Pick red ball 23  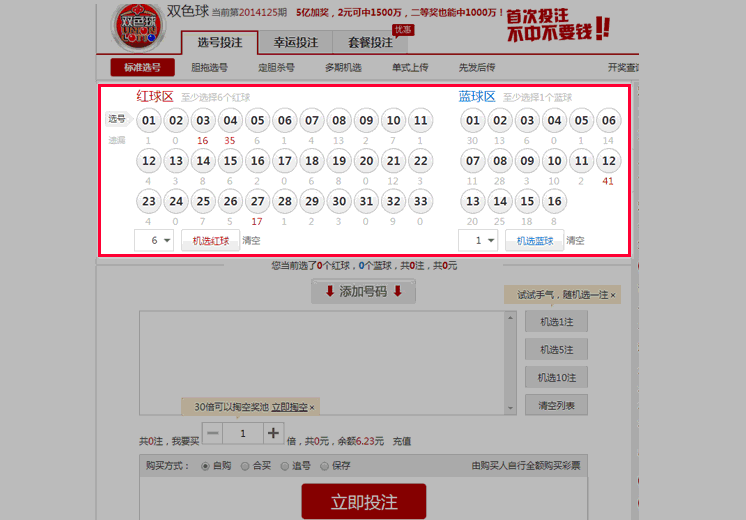click(x=149, y=201)
